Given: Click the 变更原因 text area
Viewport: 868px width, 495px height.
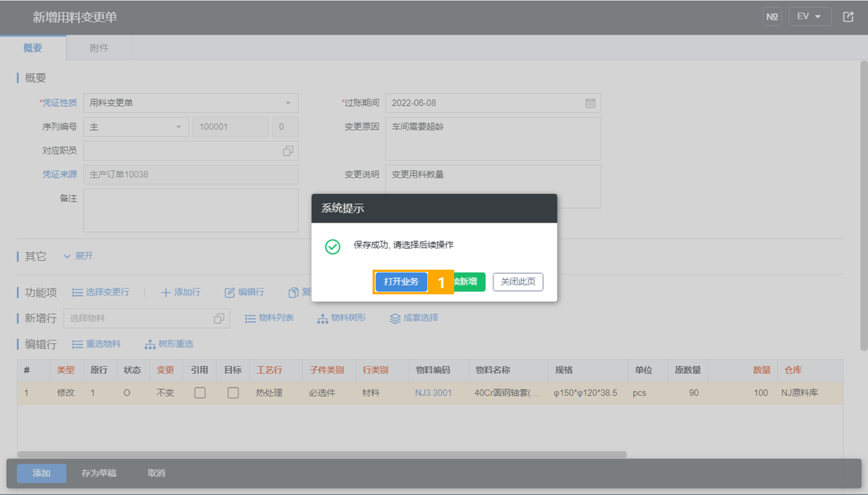Looking at the screenshot, I should click(493, 139).
